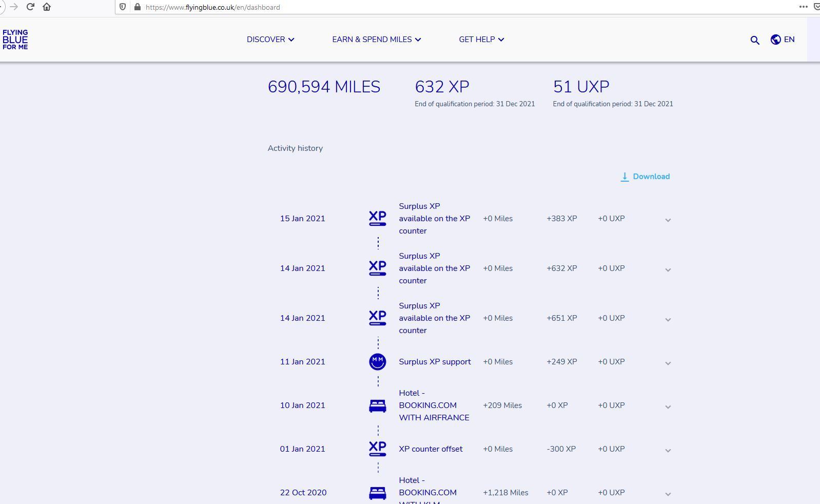Click the globe language icon

[775, 40]
